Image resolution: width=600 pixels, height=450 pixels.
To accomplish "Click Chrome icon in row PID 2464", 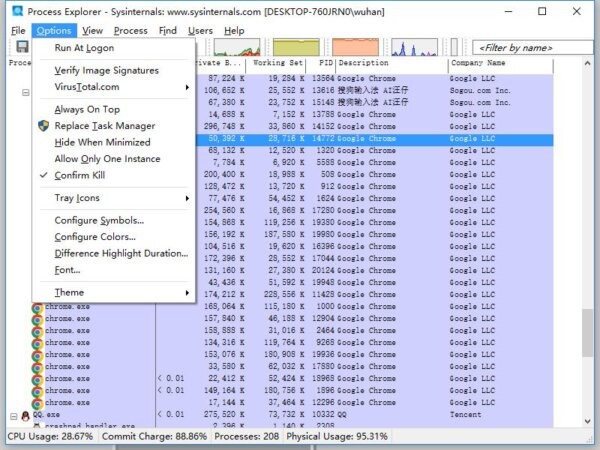I will [37, 331].
